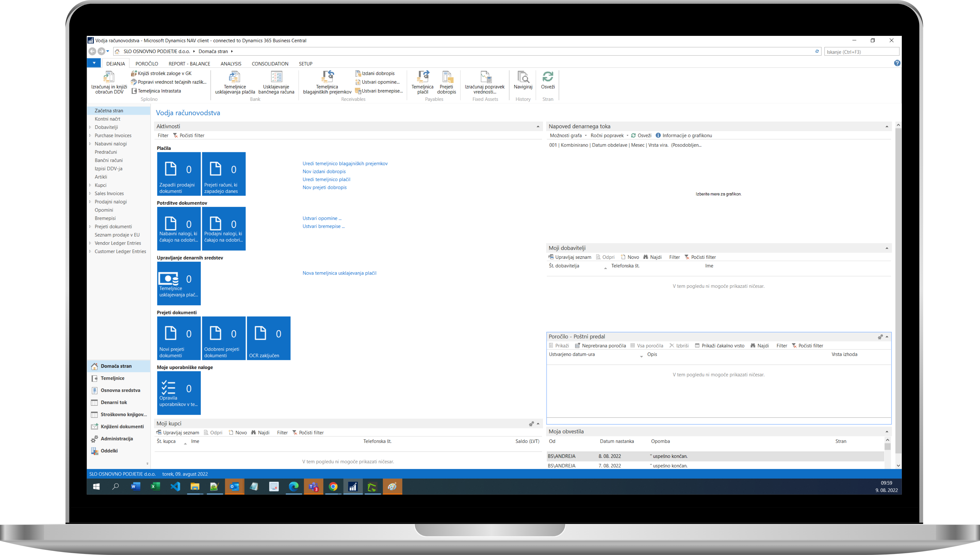Expand the Napoved denarnega toka section

pos(887,127)
